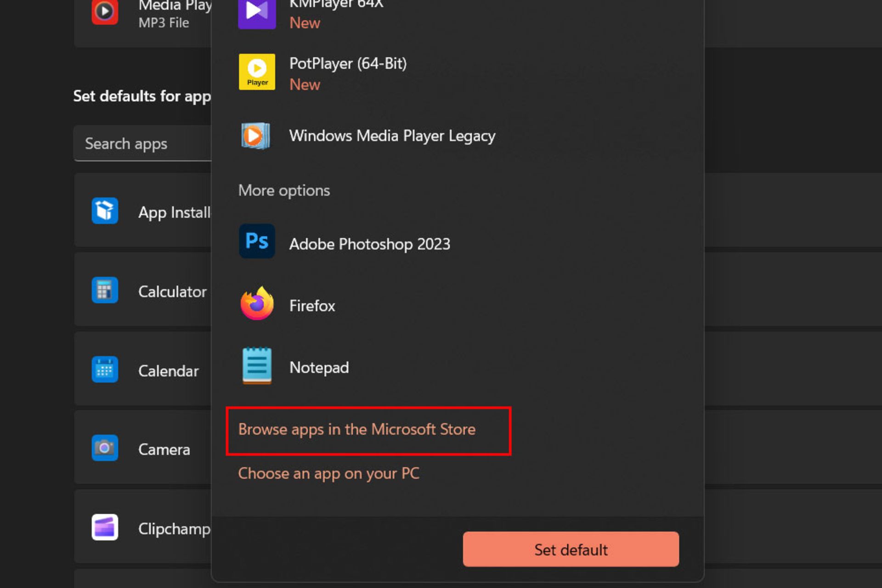Select the Adobe Photoshop 2023 label

click(x=370, y=244)
